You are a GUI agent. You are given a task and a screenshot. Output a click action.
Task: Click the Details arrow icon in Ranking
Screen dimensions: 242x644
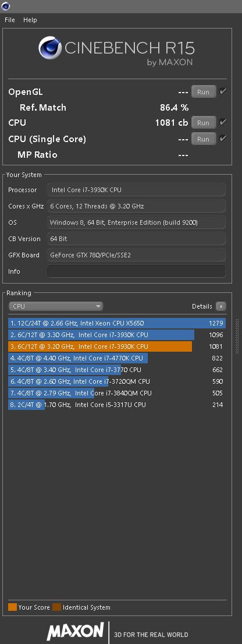[221, 306]
